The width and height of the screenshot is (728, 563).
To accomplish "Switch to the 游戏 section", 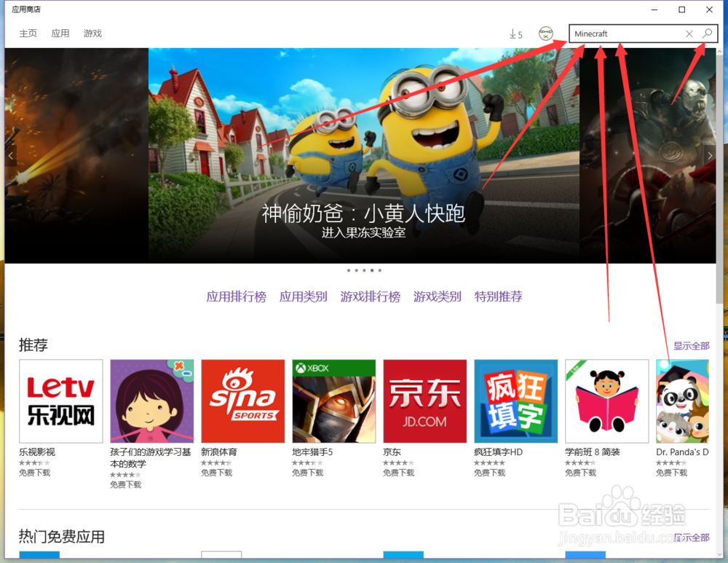I will pos(92,33).
